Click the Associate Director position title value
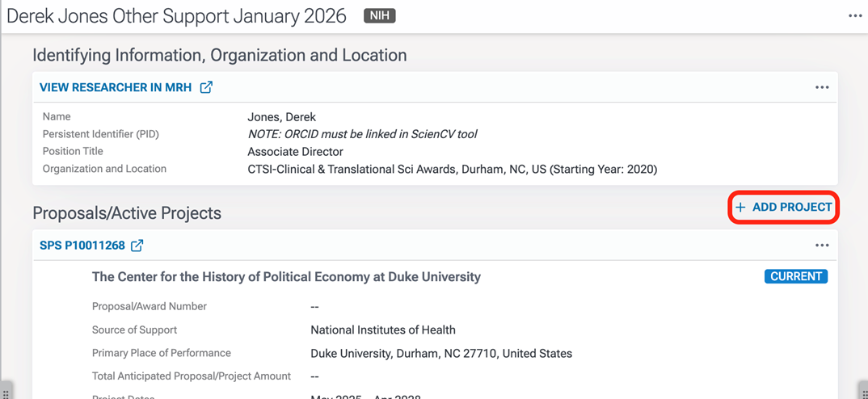The image size is (868, 399). (295, 152)
